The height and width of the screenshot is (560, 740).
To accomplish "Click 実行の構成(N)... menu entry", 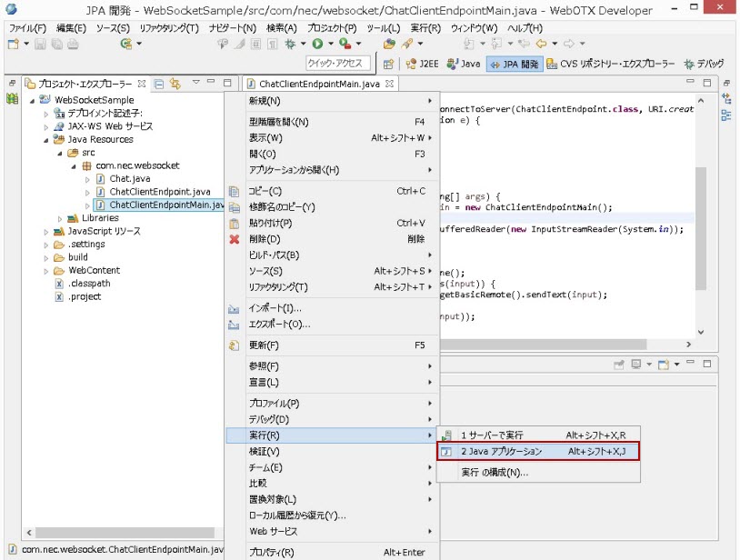I will 494,472.
